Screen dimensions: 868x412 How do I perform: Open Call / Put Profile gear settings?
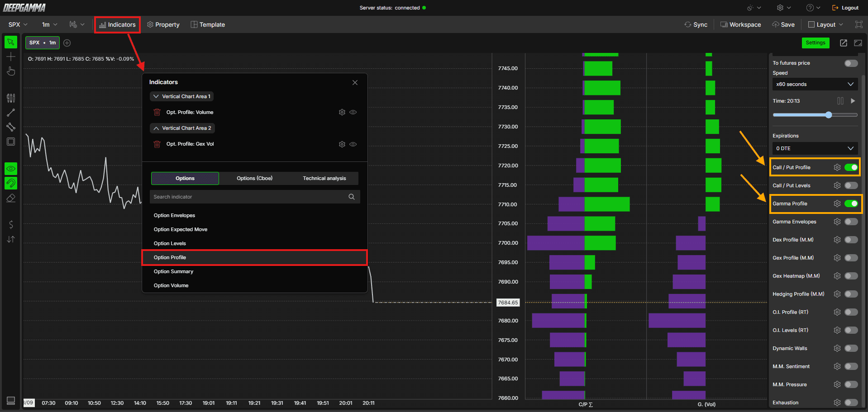[x=837, y=167]
